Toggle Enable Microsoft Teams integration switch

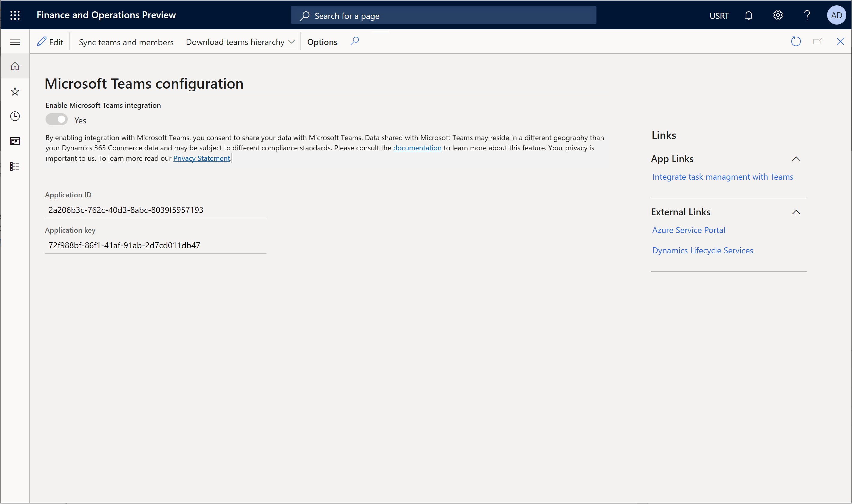click(56, 120)
